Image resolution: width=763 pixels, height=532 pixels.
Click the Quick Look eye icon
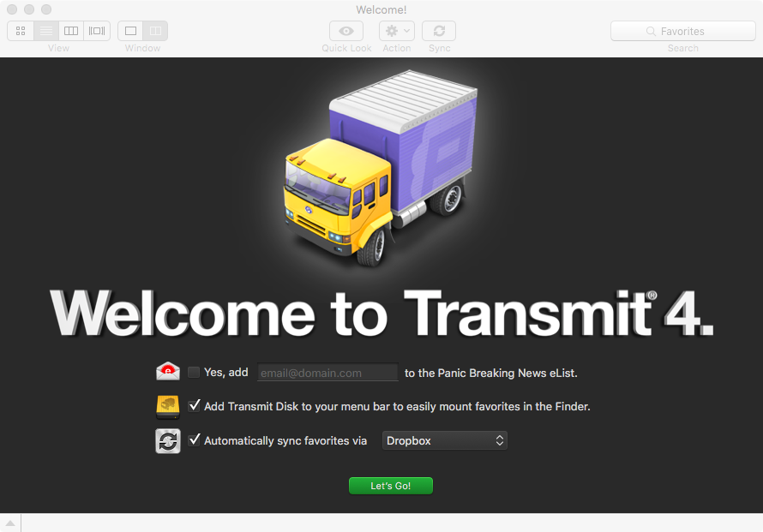pyautogui.click(x=346, y=31)
